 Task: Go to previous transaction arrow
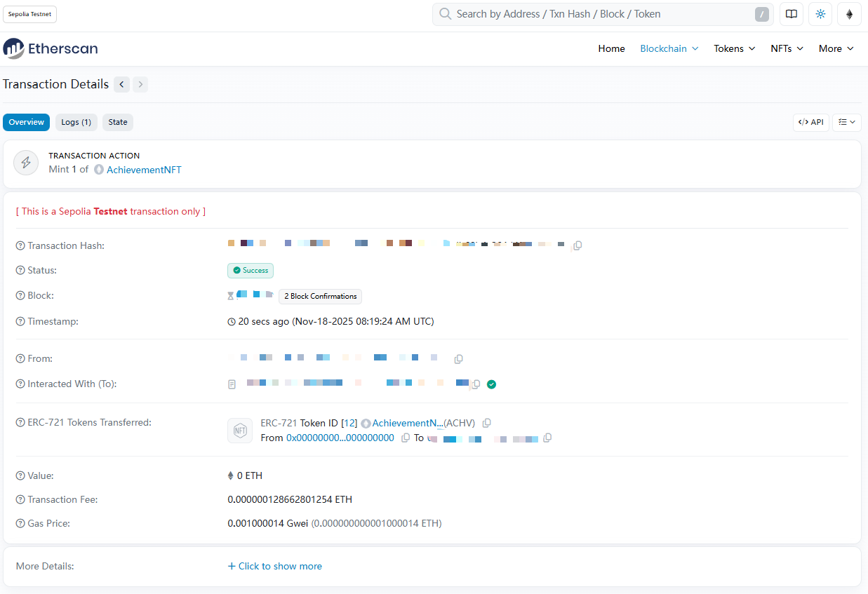click(122, 85)
